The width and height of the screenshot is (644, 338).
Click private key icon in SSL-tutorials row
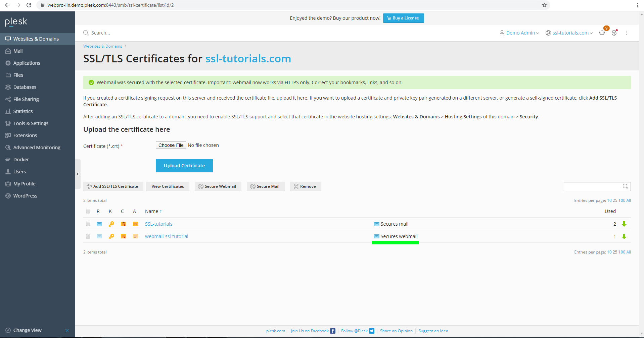[x=111, y=224]
